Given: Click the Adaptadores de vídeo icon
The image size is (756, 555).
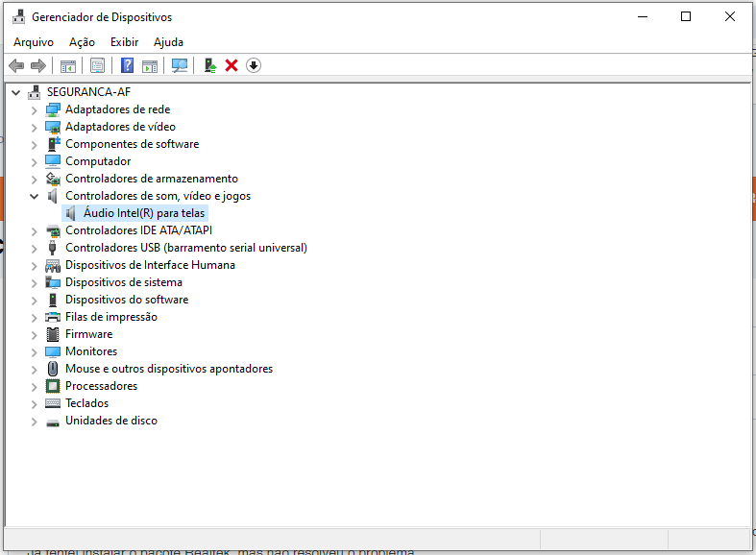Looking at the screenshot, I should [53, 127].
